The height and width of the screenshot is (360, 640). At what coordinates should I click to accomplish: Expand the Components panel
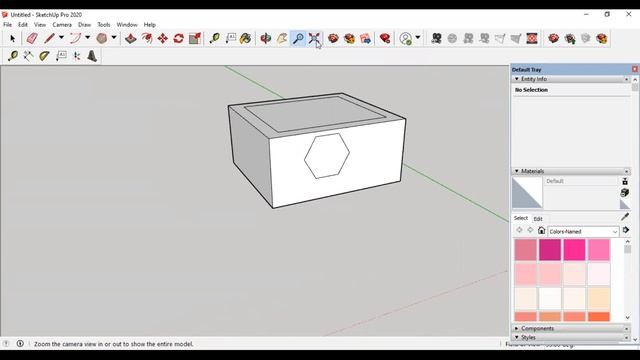[517, 328]
